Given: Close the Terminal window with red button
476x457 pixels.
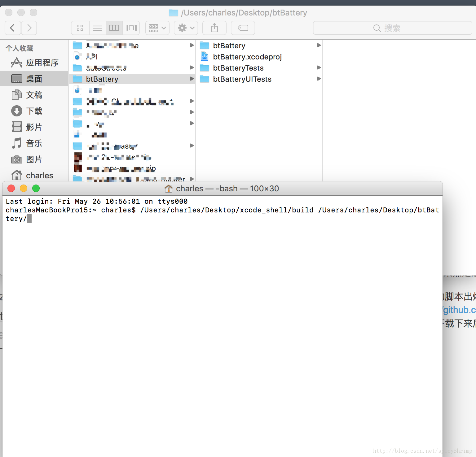Looking at the screenshot, I should tap(11, 188).
